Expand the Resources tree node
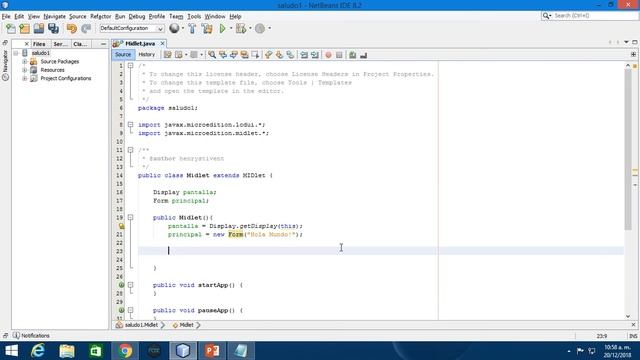 coord(24,70)
